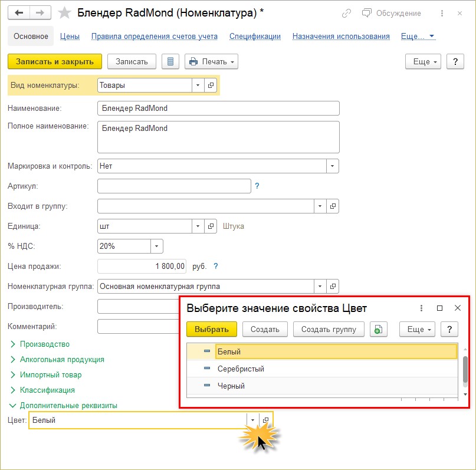This screenshot has width=476, height=470.
Task: Copy link via the chain icon
Action: 347,13
